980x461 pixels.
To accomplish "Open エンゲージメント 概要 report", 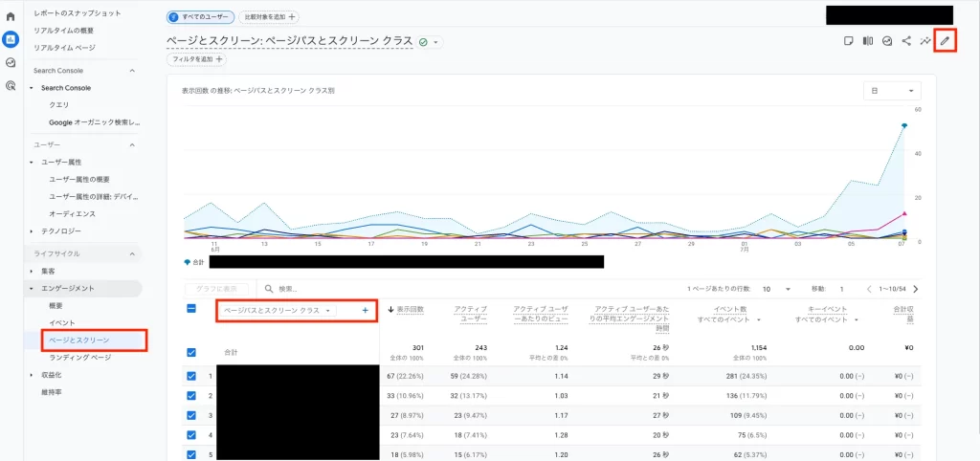I will [x=56, y=305].
